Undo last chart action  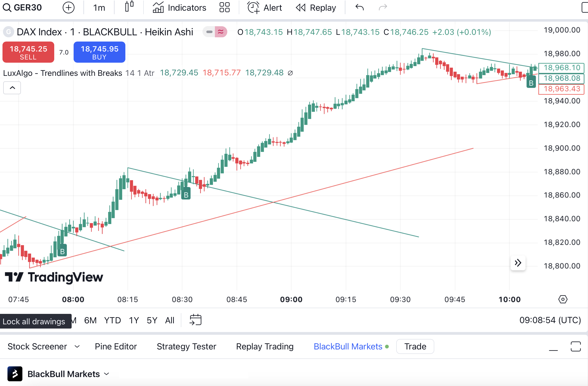pyautogui.click(x=360, y=7)
